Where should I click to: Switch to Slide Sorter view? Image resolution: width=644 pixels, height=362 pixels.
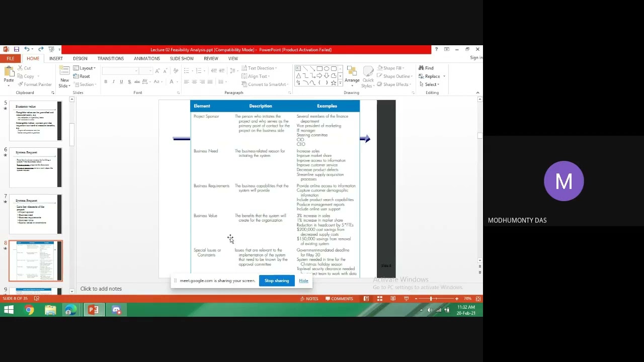(380, 299)
